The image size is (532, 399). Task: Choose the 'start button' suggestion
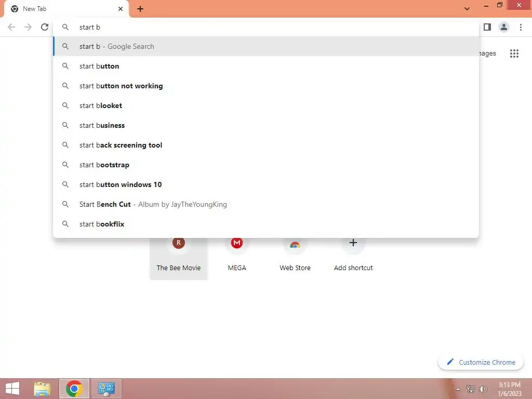(x=266, y=66)
